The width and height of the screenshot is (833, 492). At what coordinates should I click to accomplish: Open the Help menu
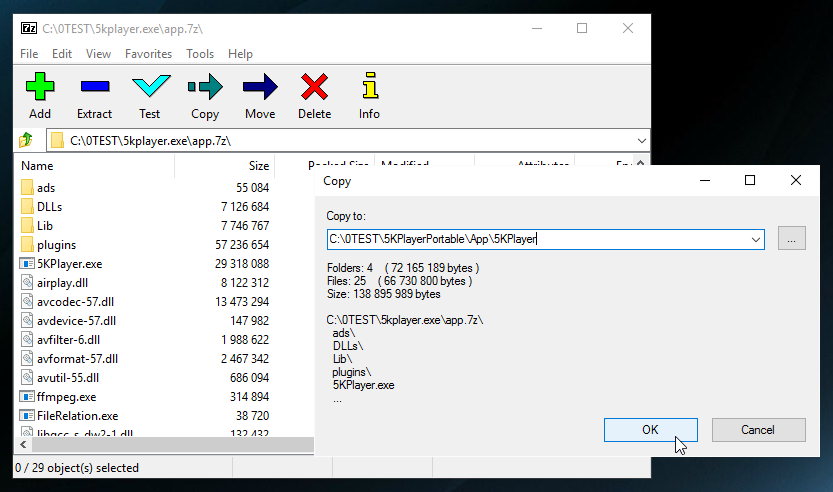click(x=240, y=54)
